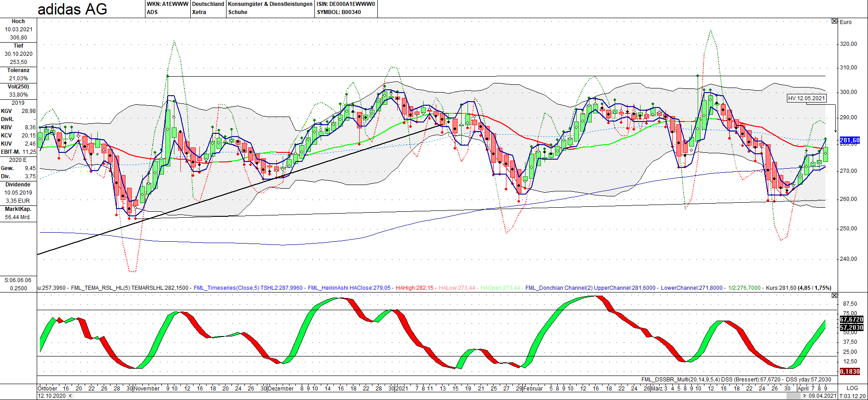868x400 pixels.
Task: Click the SYMBOL: B00340 header cell
Action: coord(339,12)
